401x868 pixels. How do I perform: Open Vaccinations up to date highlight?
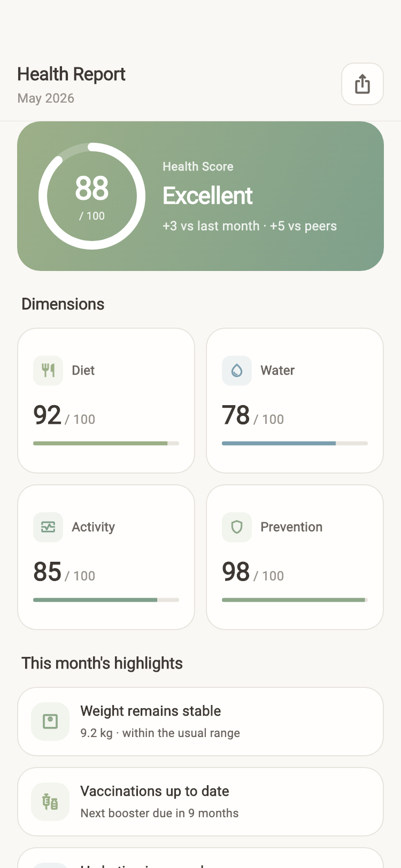point(200,802)
